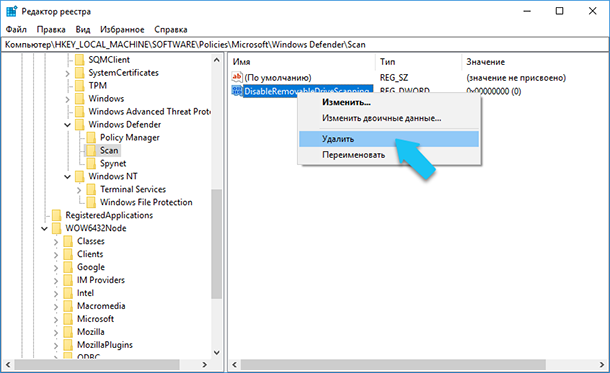Click the Значение column header
Viewport: 610px width, 373px height.
point(535,62)
